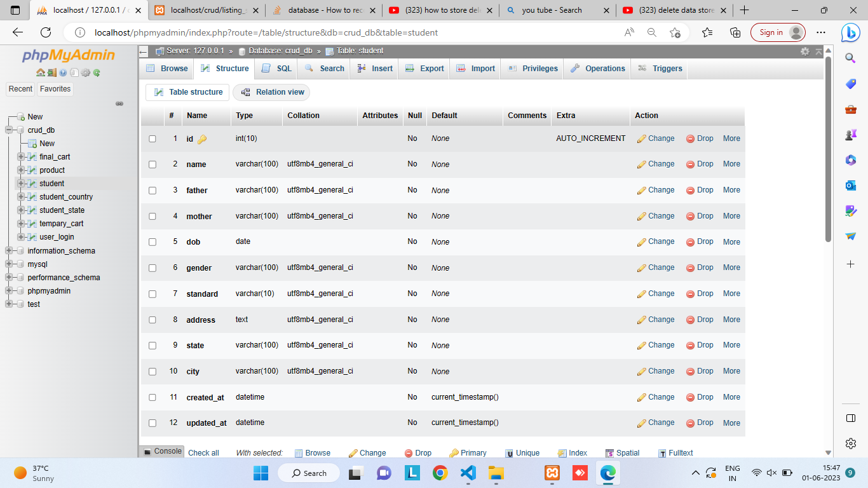Image resolution: width=868 pixels, height=488 pixels.
Task: Refresh the browser page
Action: point(46,32)
